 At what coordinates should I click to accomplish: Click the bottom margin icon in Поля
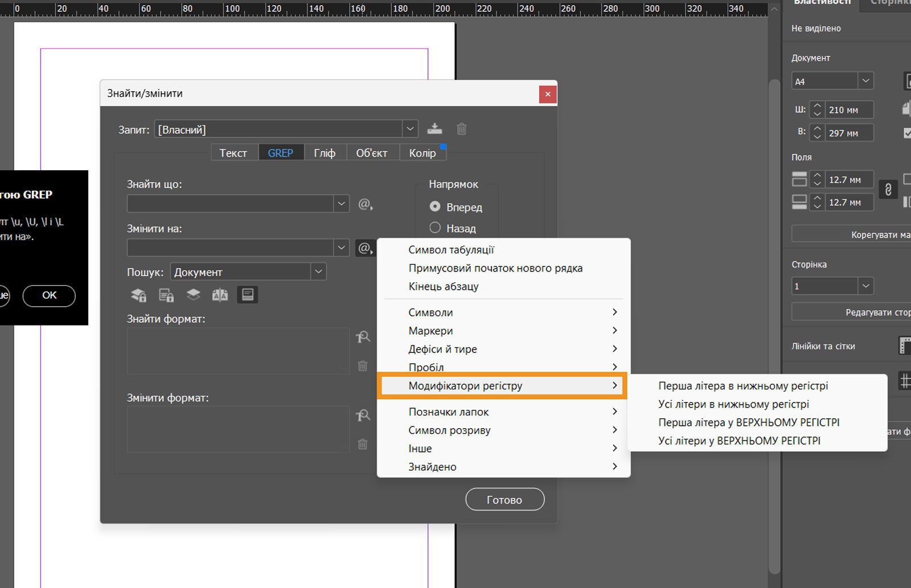799,202
